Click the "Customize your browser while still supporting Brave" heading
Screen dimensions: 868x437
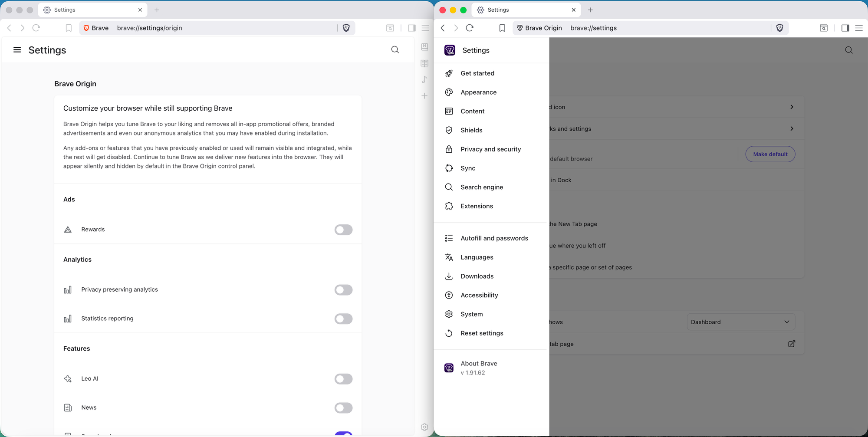[x=148, y=108]
